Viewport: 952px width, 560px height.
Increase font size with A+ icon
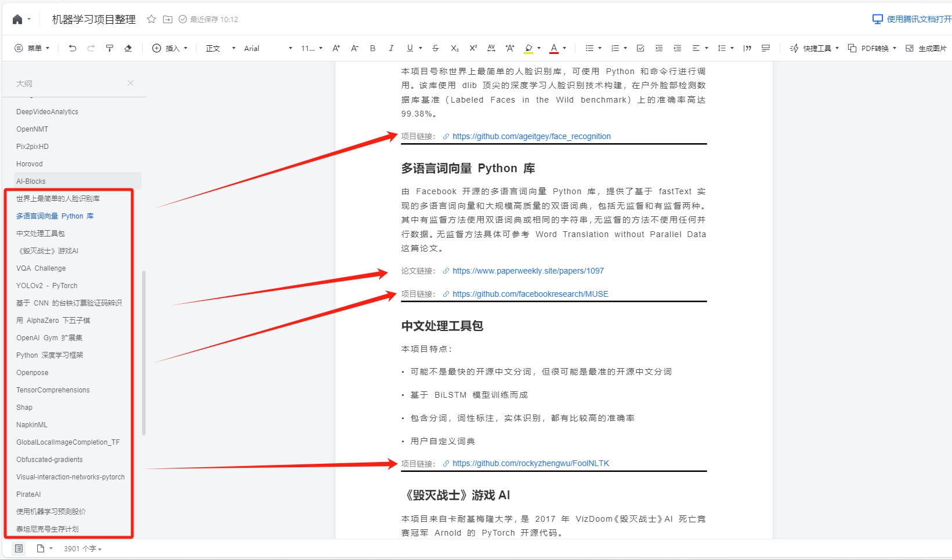coord(336,48)
